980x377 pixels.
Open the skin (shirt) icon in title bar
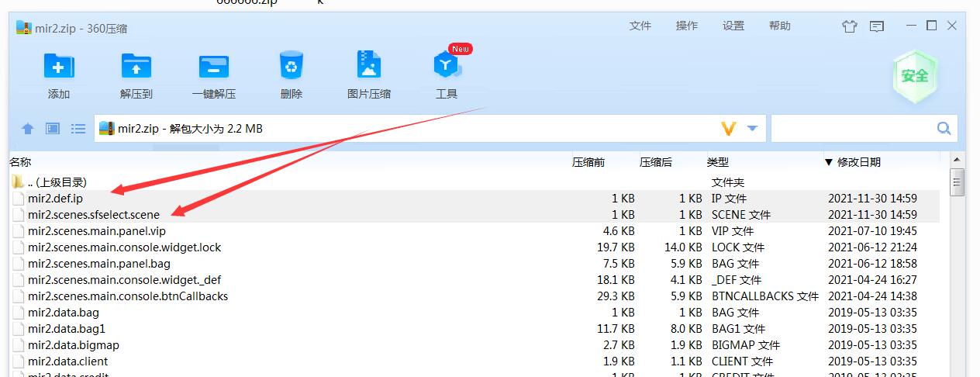[x=850, y=26]
